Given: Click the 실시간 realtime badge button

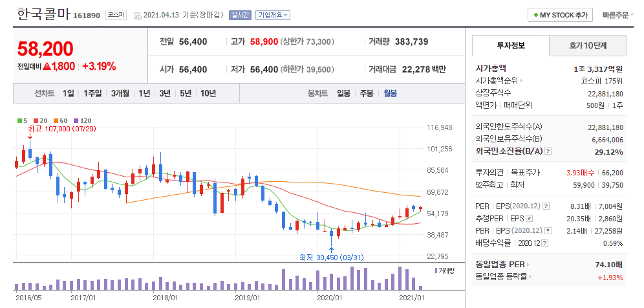Looking at the screenshot, I should coord(239,16).
